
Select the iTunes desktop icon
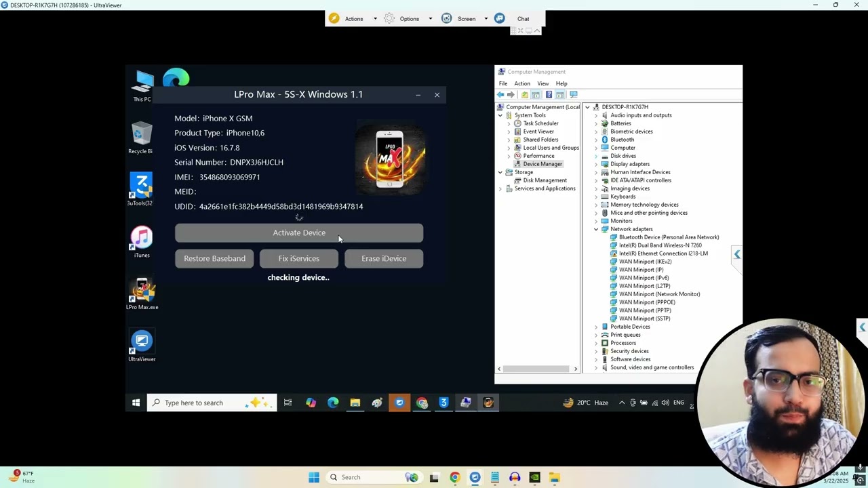[x=141, y=242]
